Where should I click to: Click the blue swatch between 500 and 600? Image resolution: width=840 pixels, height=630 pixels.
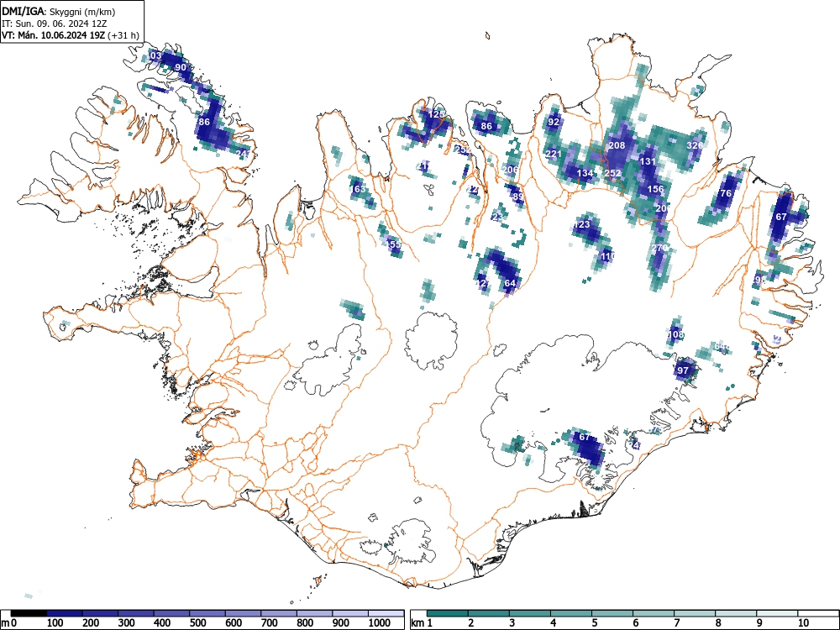pyautogui.click(x=207, y=613)
